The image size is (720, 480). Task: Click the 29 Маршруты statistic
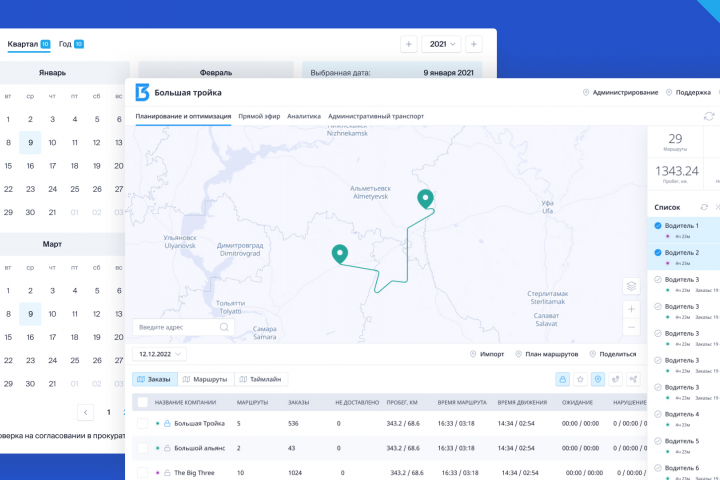[x=675, y=142]
